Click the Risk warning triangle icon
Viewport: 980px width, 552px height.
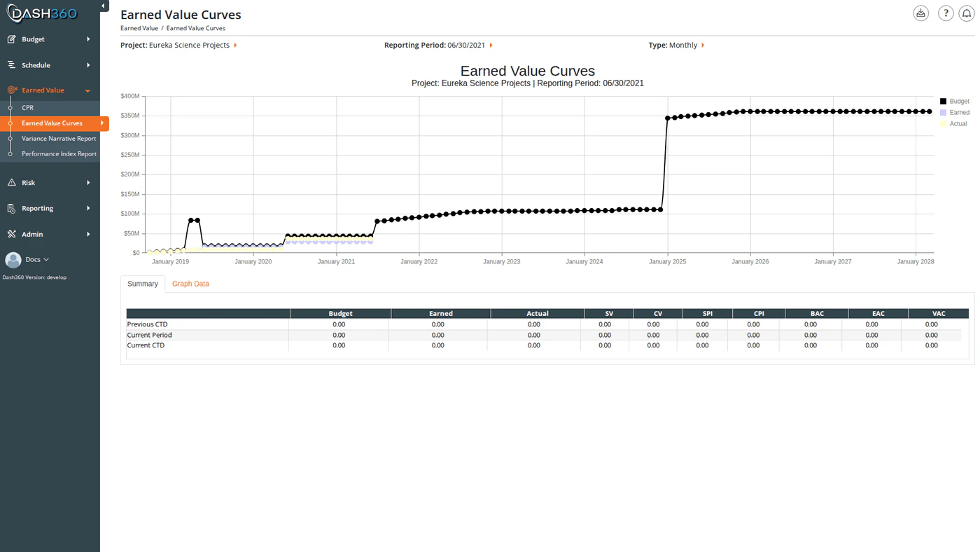tap(10, 181)
